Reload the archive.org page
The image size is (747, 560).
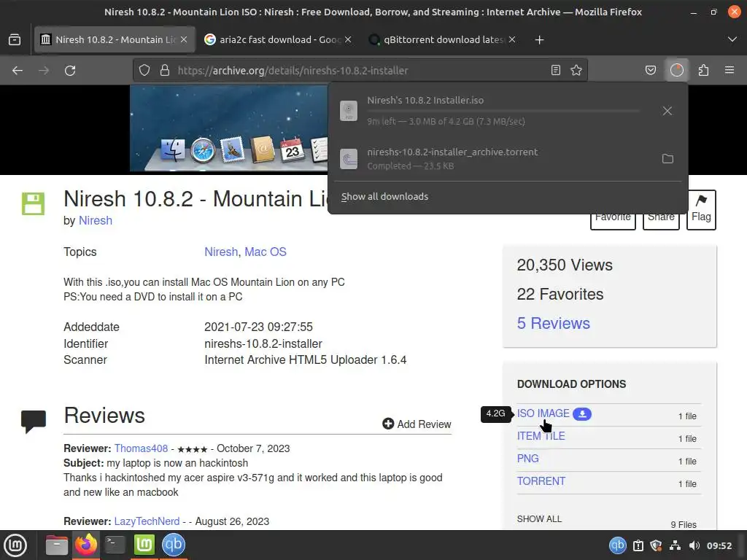pos(70,71)
